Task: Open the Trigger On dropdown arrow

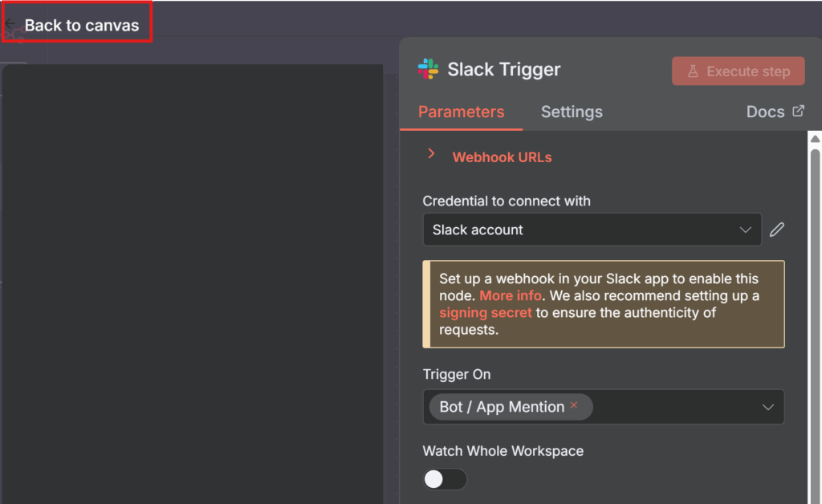Action: tap(767, 408)
